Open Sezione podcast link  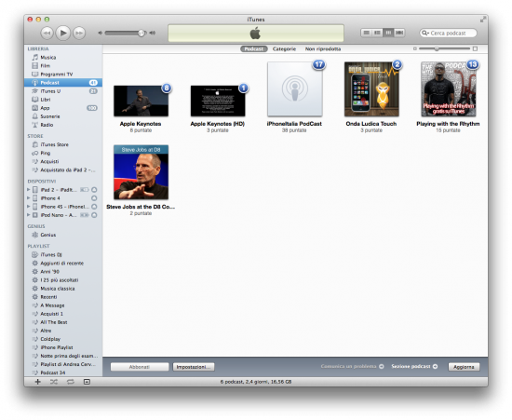(x=414, y=366)
